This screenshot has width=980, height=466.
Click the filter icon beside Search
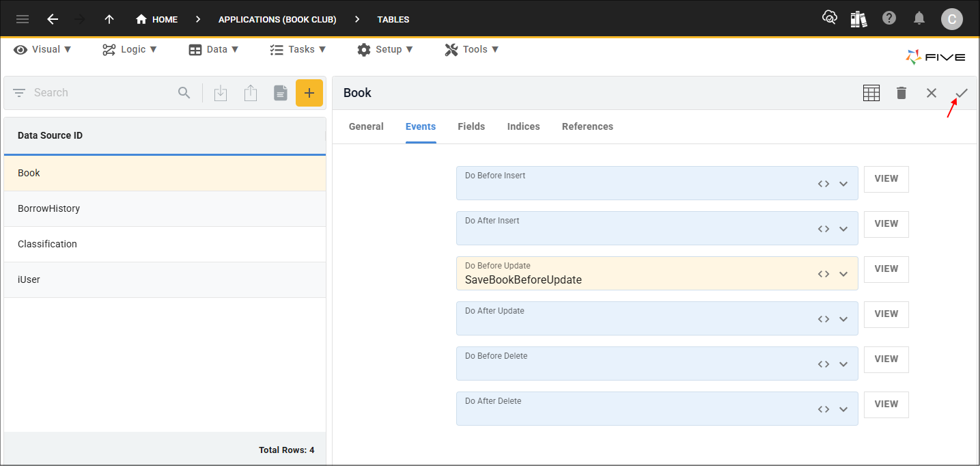pyautogui.click(x=19, y=93)
